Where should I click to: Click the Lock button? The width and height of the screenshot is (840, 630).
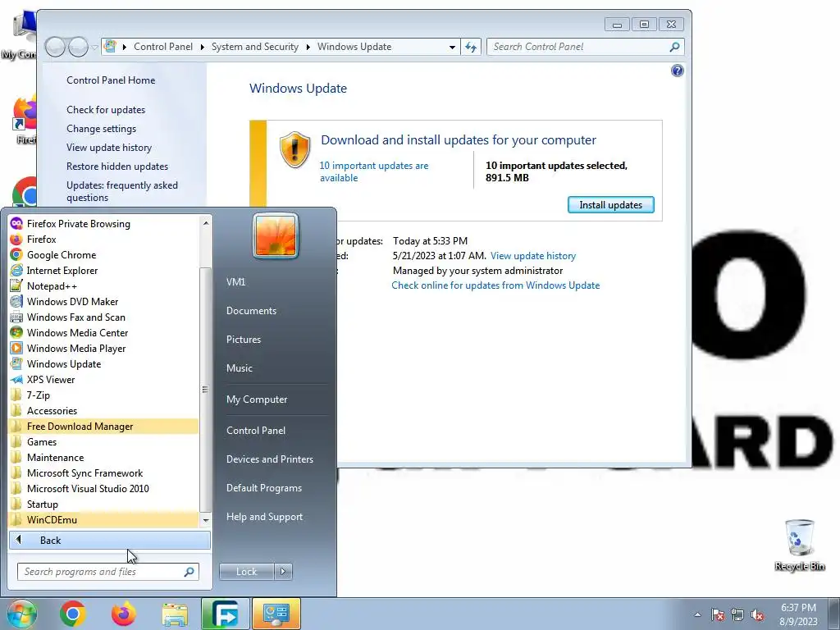pos(246,572)
